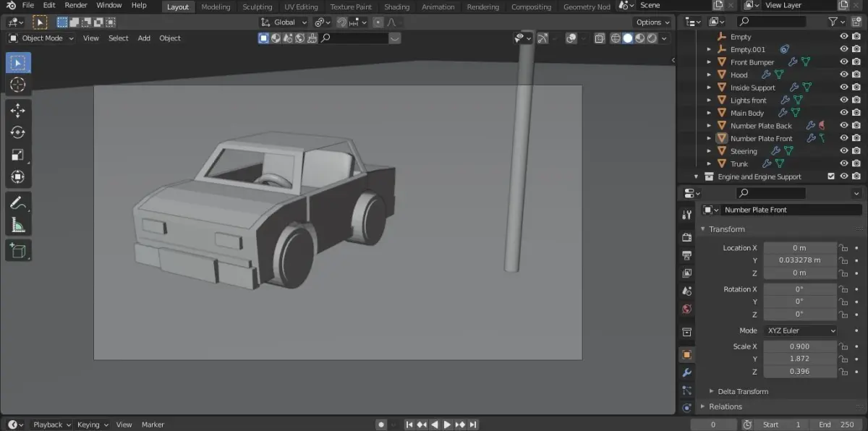
Task: Open the World properties tab
Action: (x=686, y=309)
